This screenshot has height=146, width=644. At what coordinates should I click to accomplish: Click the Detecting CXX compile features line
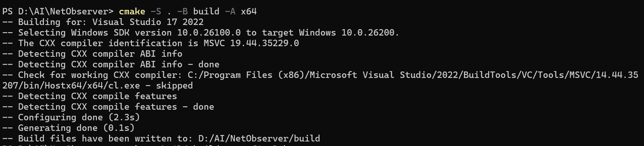coord(89,96)
